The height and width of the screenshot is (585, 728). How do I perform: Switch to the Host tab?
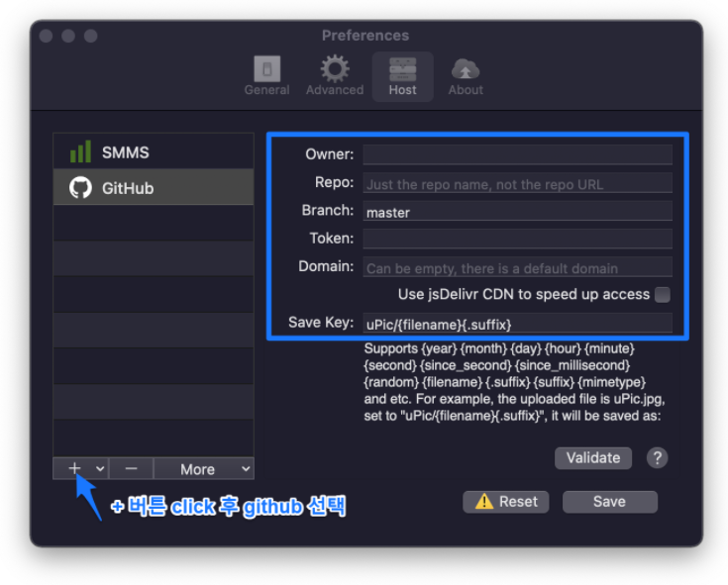(402, 76)
